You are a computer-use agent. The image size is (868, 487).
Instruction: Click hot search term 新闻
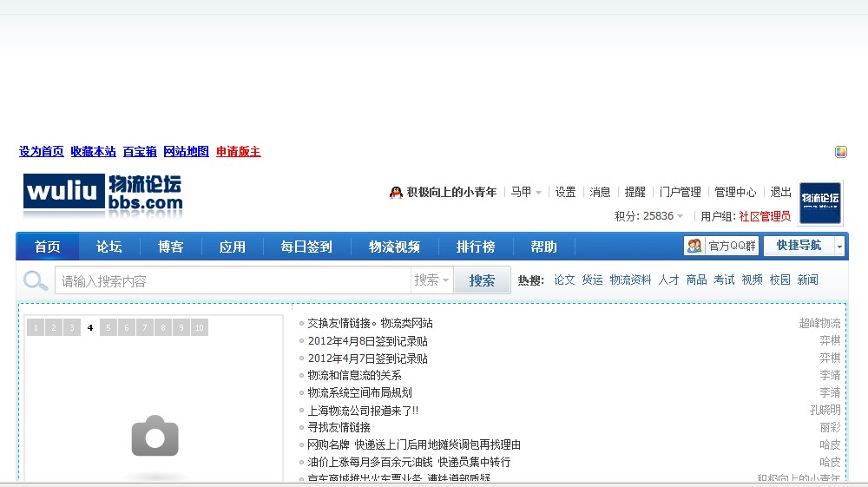pos(807,280)
